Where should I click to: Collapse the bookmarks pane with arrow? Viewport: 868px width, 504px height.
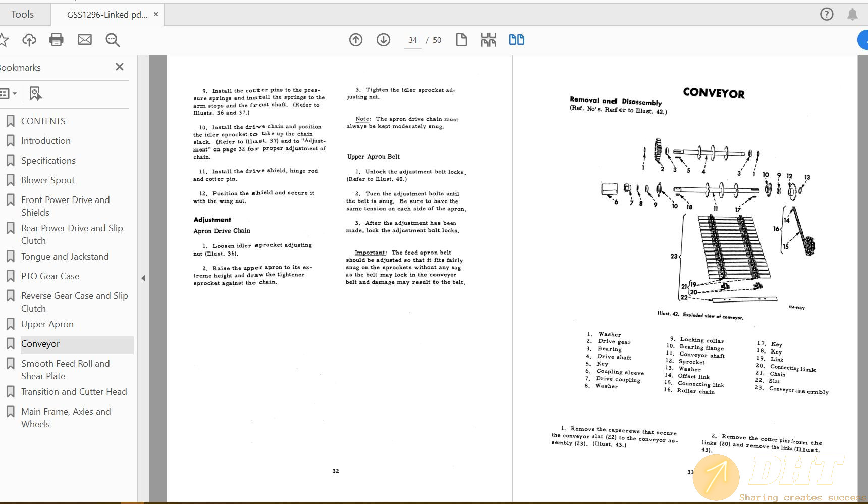tap(143, 278)
